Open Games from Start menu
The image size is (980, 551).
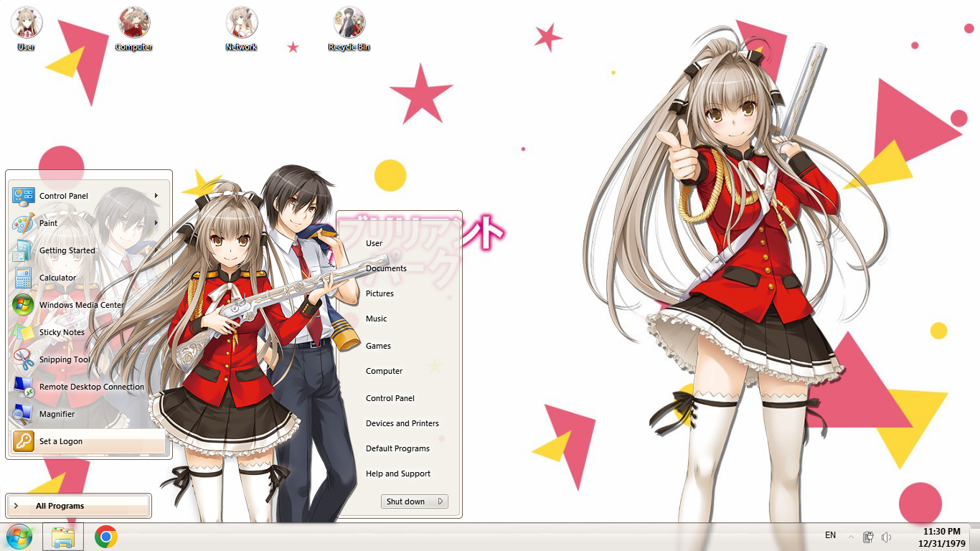coord(378,346)
